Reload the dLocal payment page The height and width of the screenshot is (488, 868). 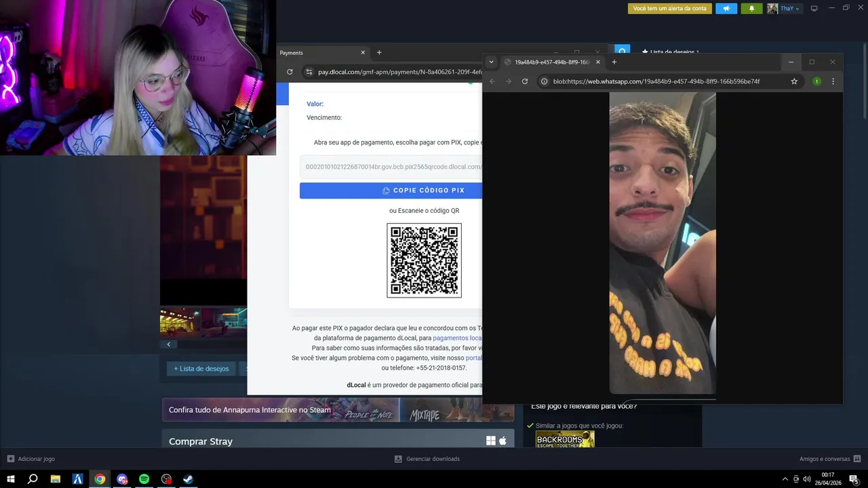[290, 72]
